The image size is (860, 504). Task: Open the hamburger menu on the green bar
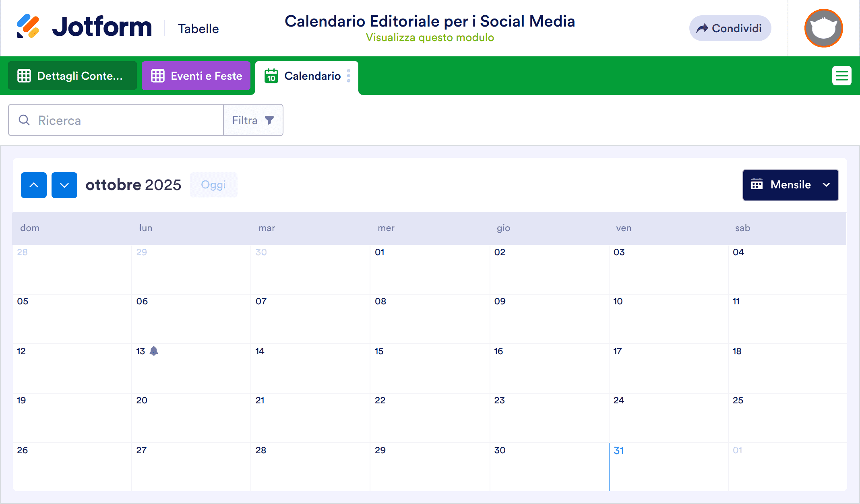tap(841, 76)
